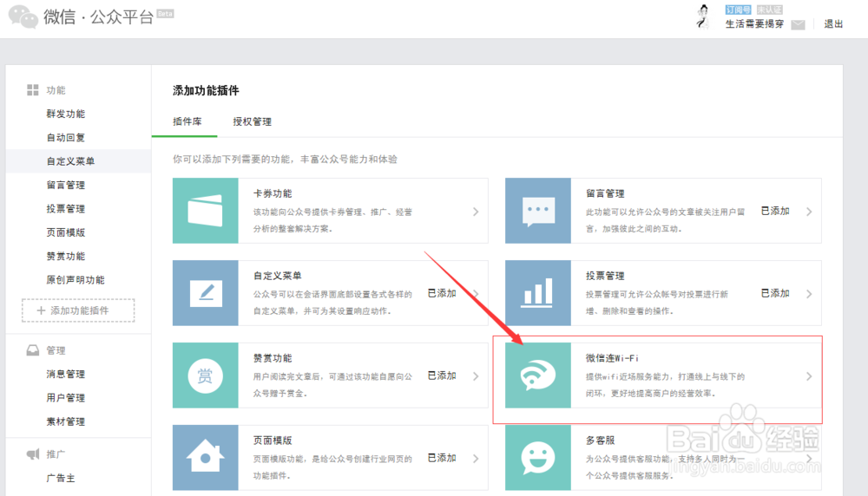Click 已添加 status on 页面模版 card
This screenshot has height=496, width=868.
(442, 458)
